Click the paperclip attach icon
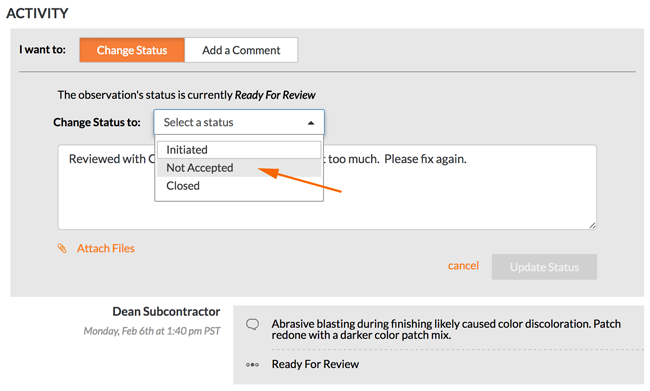 62,248
